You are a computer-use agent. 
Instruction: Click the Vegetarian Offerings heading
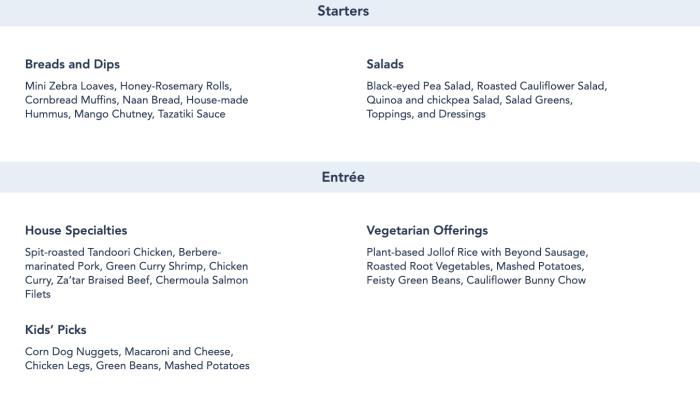427,231
